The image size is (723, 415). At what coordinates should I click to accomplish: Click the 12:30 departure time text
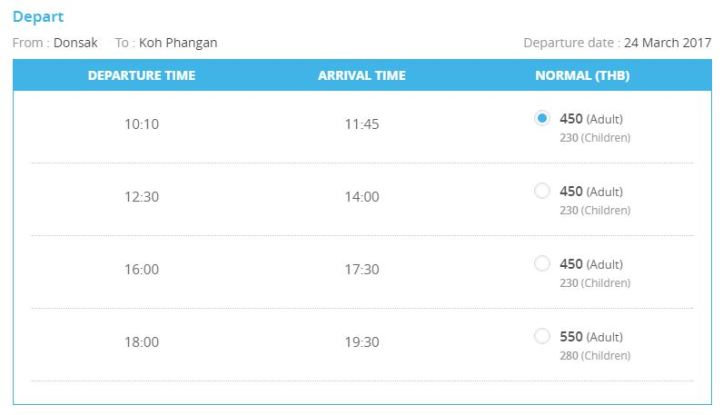[x=141, y=197]
